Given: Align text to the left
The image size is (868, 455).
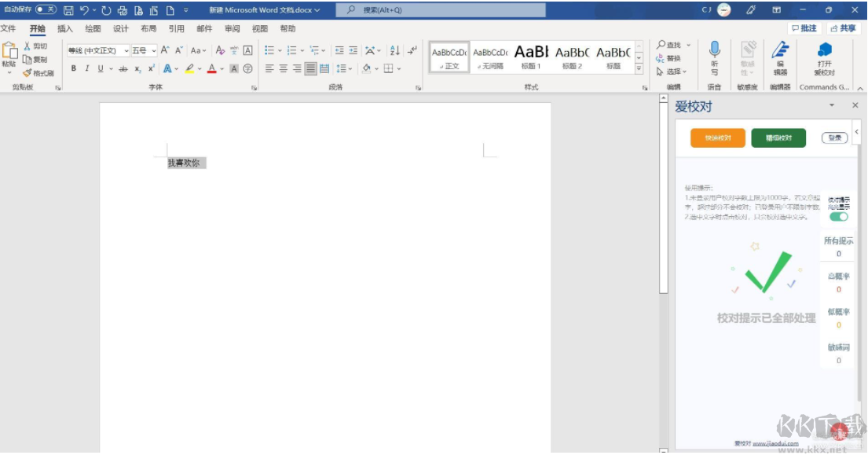Looking at the screenshot, I should click(x=269, y=68).
